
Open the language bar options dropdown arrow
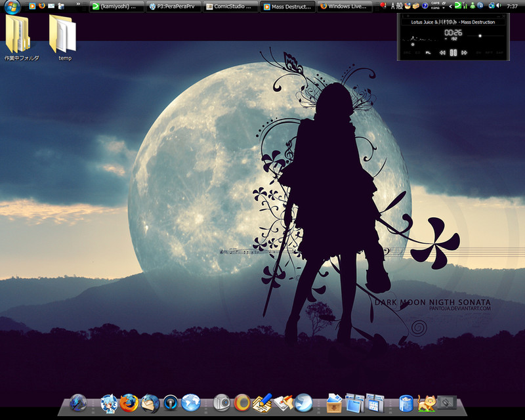(444, 8)
